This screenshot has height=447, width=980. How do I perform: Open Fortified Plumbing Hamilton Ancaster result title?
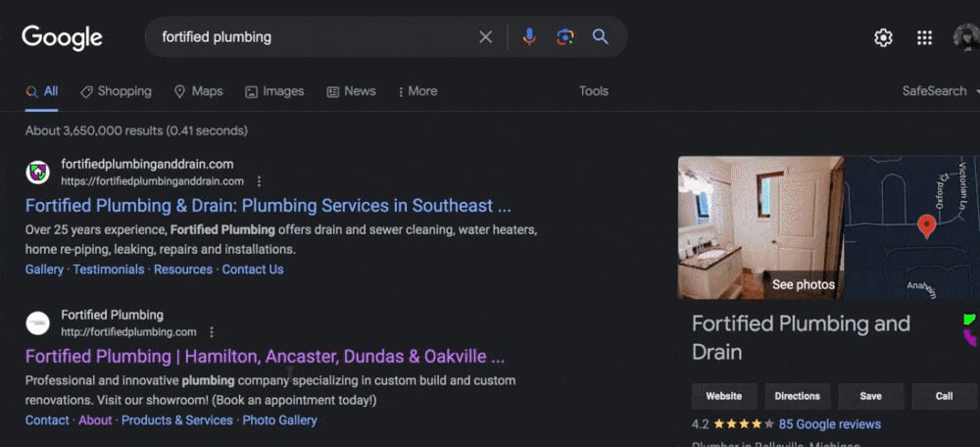(x=265, y=357)
